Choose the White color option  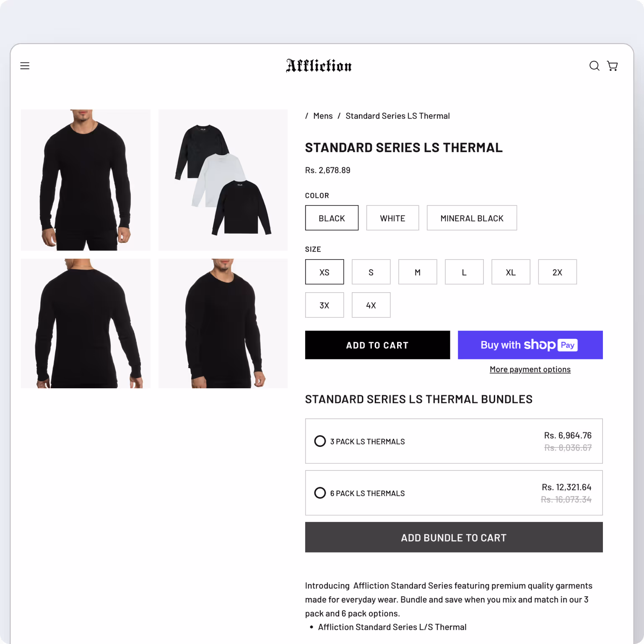tap(392, 218)
